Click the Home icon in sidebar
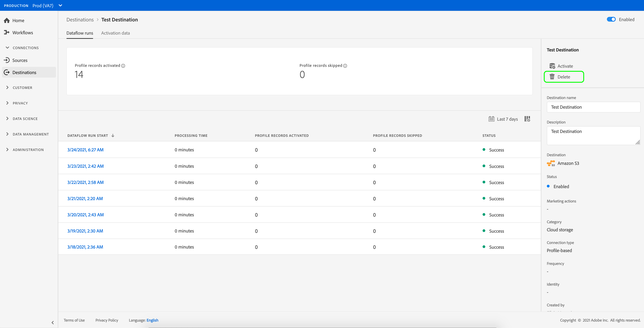Screen dimensions: 644x328 7,21
